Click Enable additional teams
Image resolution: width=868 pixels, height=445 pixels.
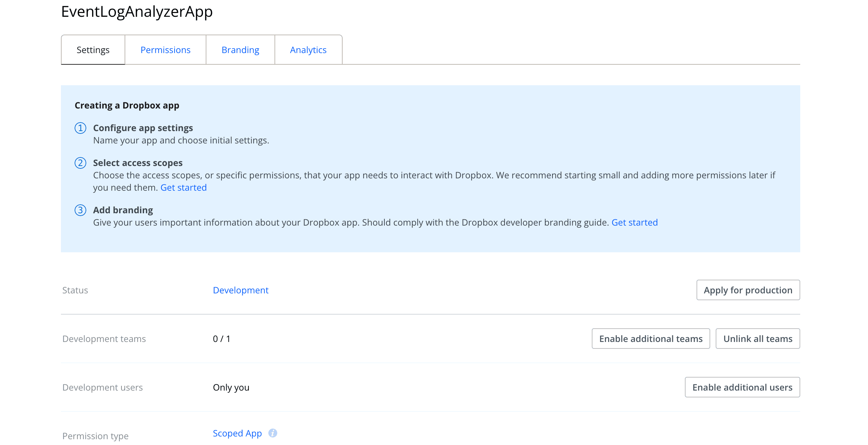coord(650,339)
